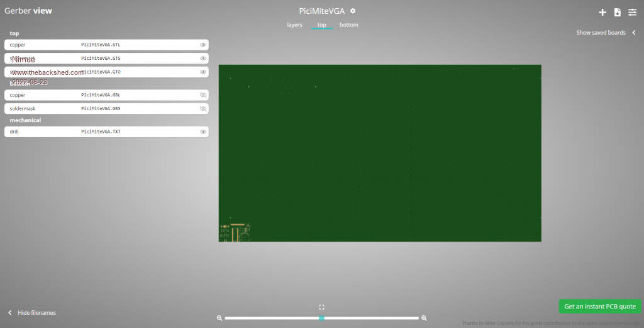Screen dimensions: 644x328
Task: Open board settings gear next to PiciMiteVGA
Action: tap(353, 11)
